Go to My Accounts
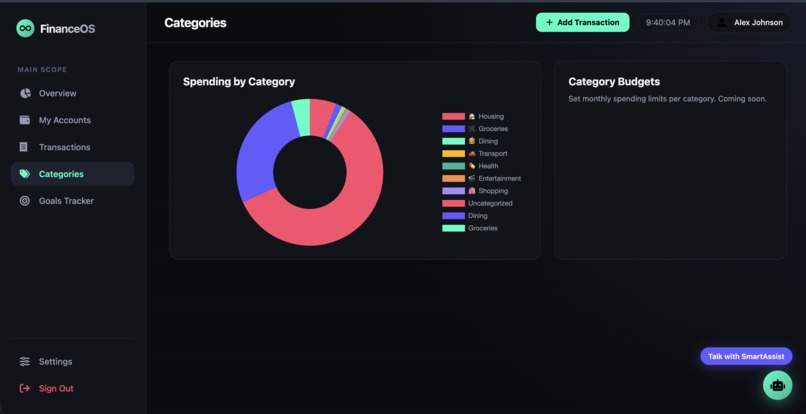 tap(72, 120)
